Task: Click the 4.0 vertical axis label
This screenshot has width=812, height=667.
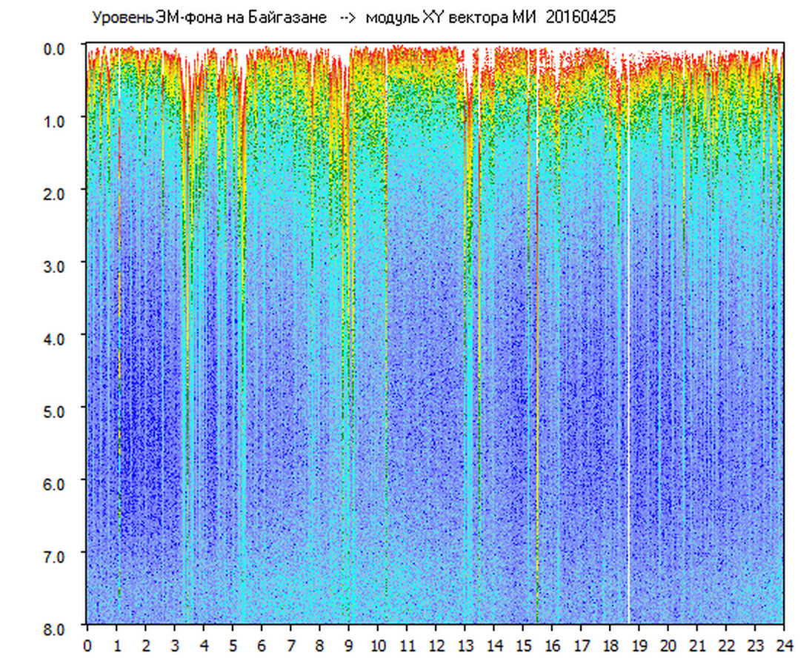Action: tap(57, 338)
